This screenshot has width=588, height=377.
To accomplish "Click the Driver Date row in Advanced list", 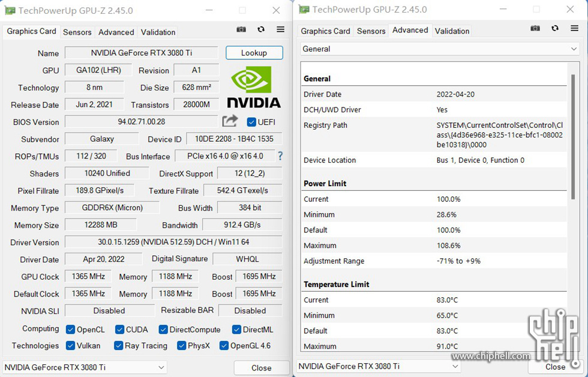I will [x=434, y=94].
